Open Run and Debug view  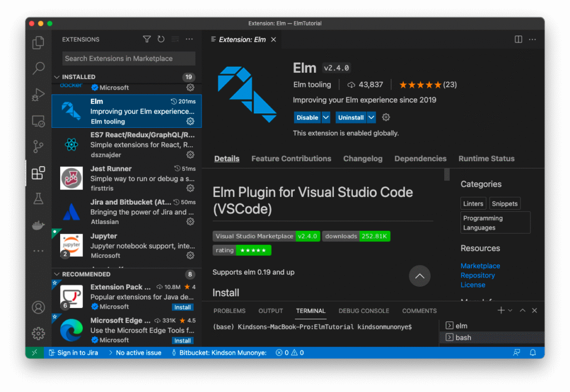click(38, 95)
